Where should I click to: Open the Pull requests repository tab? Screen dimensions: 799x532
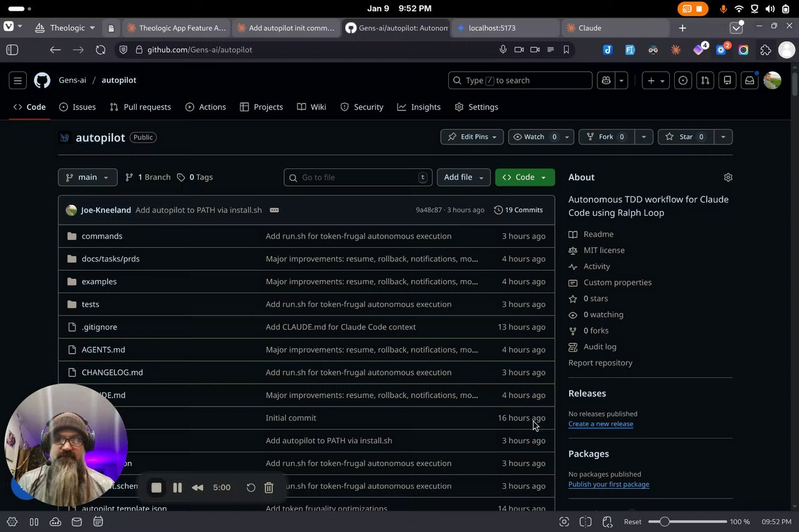click(140, 107)
